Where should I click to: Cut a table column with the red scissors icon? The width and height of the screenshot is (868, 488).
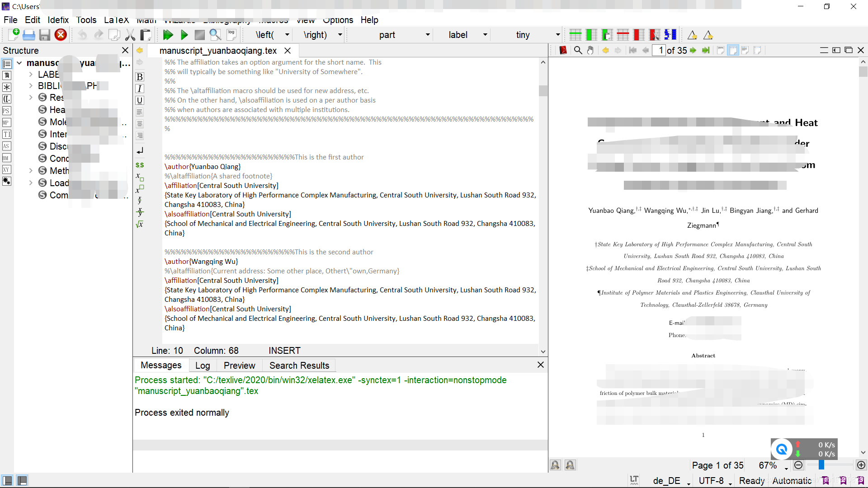click(x=655, y=35)
